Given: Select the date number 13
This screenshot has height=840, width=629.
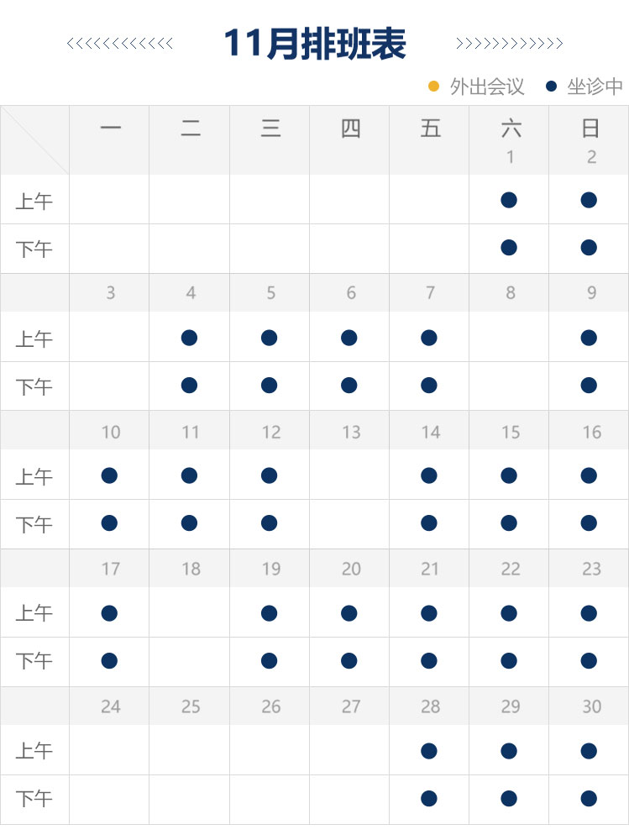Looking at the screenshot, I should pyautogui.click(x=351, y=432).
